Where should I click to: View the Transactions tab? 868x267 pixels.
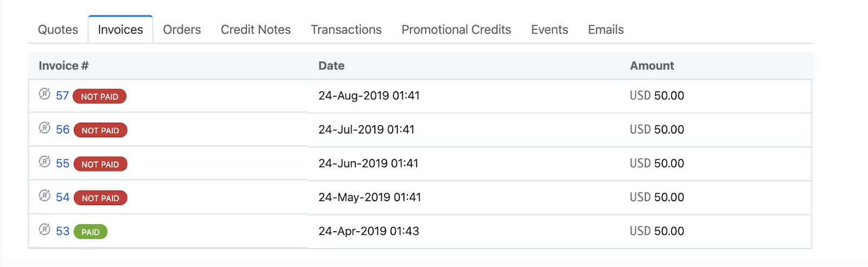pos(346,30)
